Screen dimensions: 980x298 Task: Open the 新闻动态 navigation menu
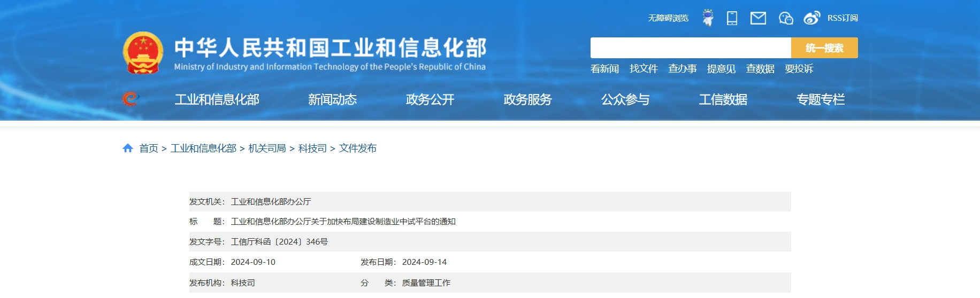(332, 99)
